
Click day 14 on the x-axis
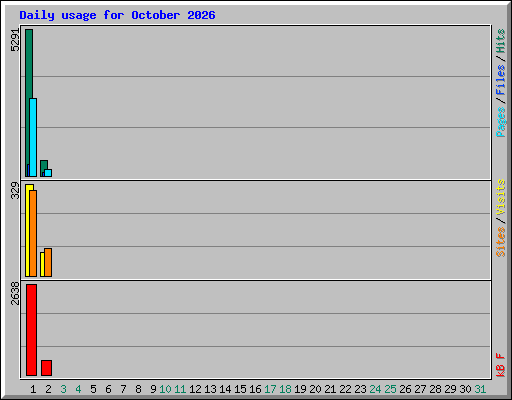coord(225,389)
